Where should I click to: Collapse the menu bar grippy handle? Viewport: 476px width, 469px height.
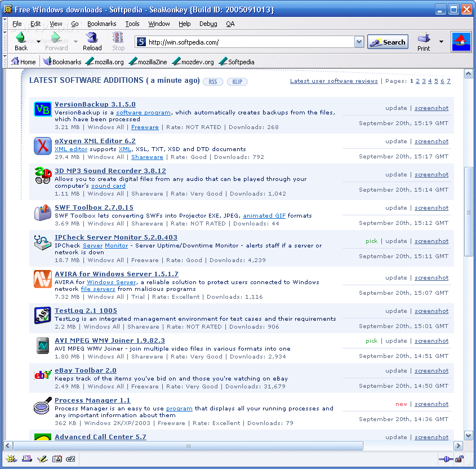(x=5, y=23)
